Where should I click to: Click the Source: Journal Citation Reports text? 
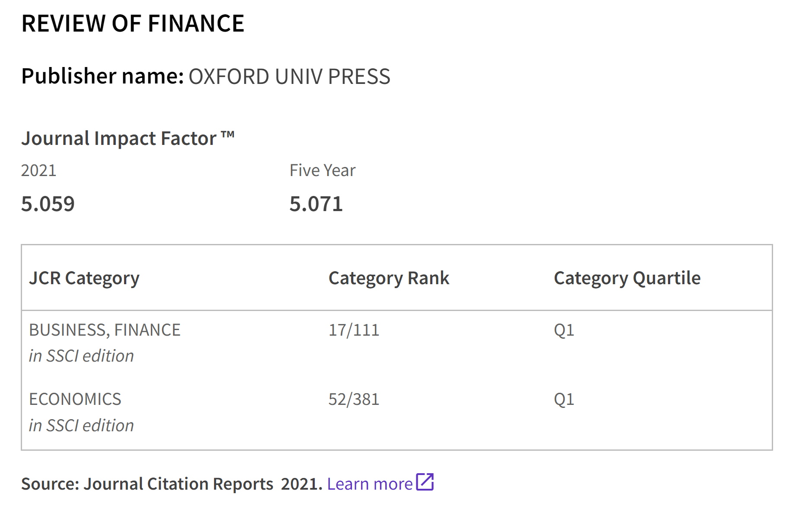tap(147, 484)
